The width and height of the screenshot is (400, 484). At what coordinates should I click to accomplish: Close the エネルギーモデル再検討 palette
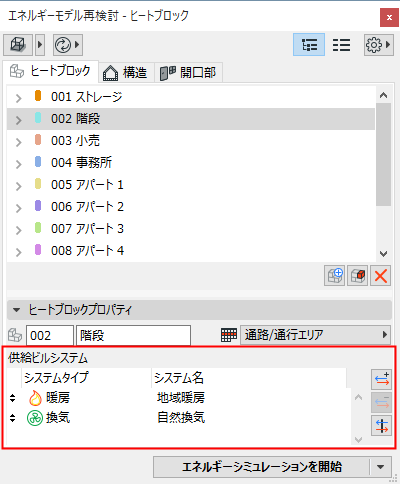click(x=389, y=17)
